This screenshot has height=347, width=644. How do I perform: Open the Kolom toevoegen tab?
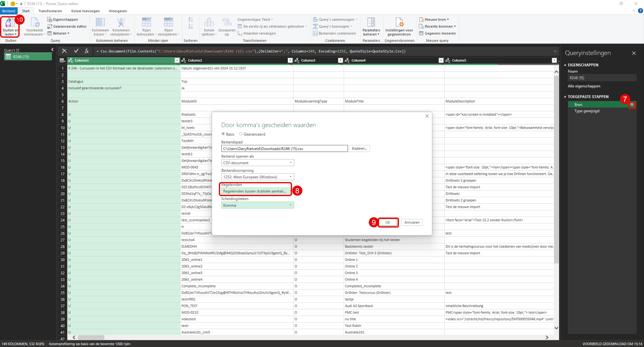tap(85, 11)
